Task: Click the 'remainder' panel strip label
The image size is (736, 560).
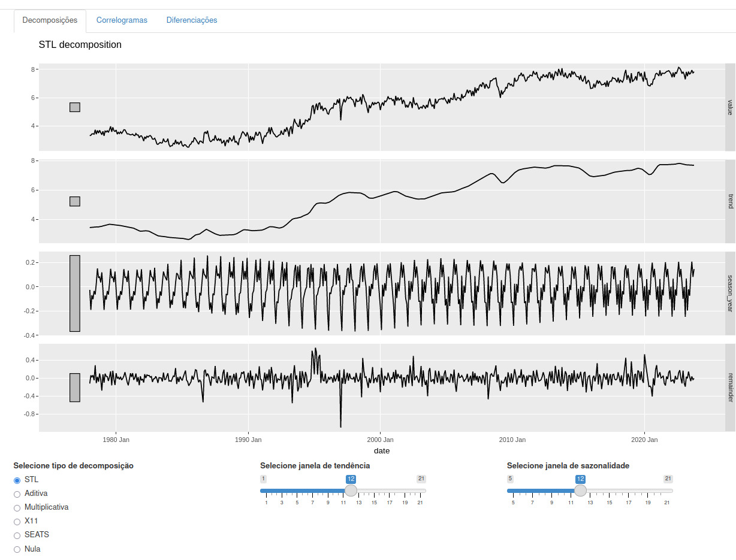Action: click(730, 387)
